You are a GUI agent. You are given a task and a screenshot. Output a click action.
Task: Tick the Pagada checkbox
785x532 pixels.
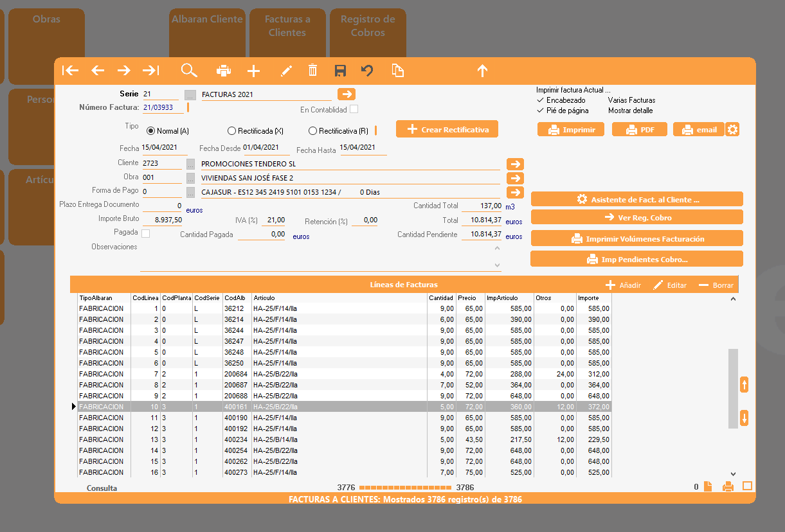pos(145,233)
